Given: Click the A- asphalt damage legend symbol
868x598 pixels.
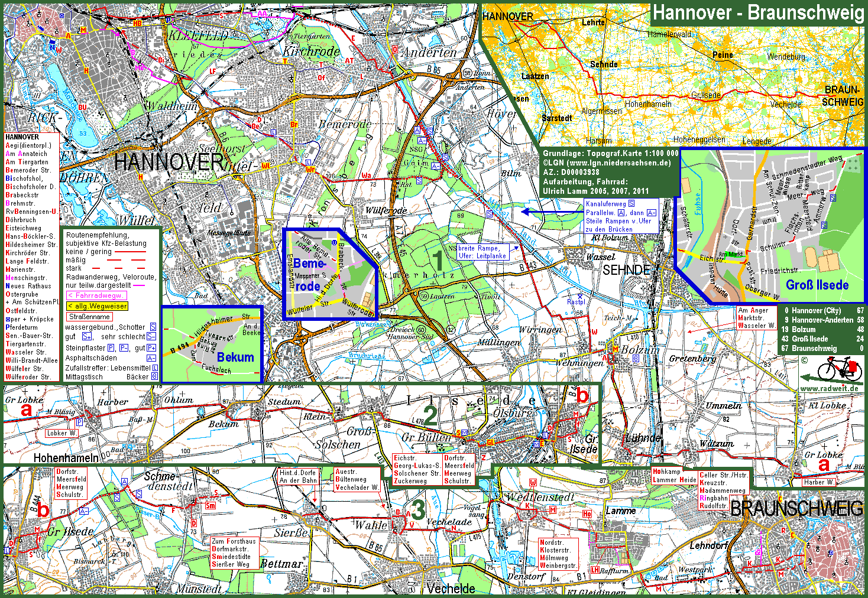Looking at the screenshot, I should pyautogui.click(x=151, y=358).
